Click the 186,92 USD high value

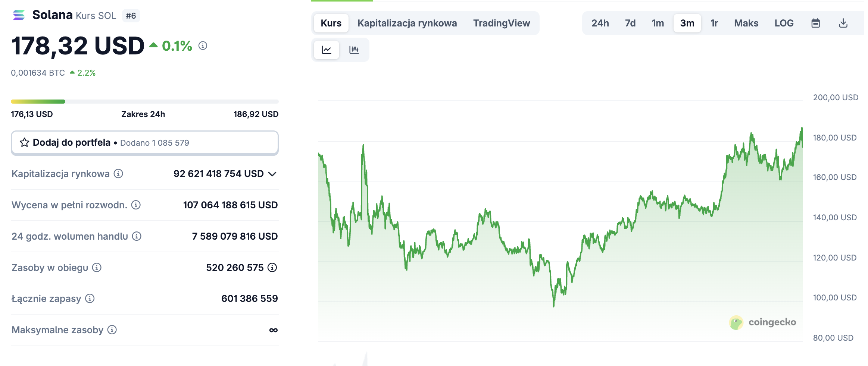(x=256, y=114)
